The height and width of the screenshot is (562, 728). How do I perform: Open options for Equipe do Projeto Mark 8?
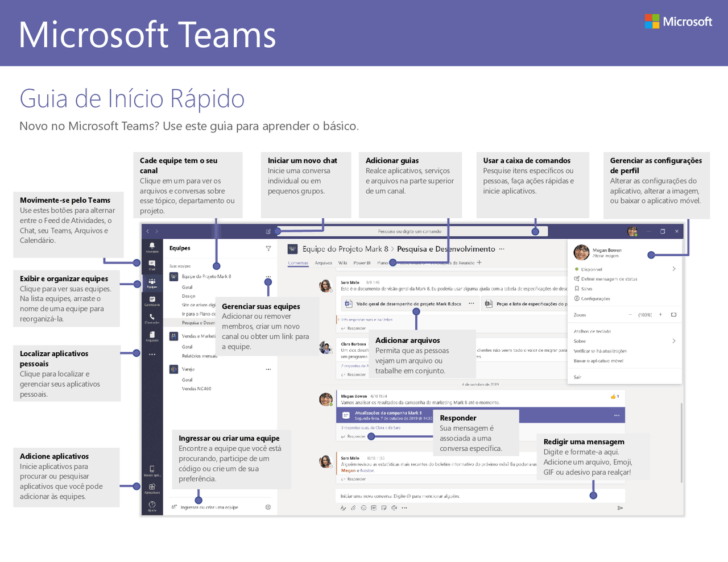coord(268,276)
